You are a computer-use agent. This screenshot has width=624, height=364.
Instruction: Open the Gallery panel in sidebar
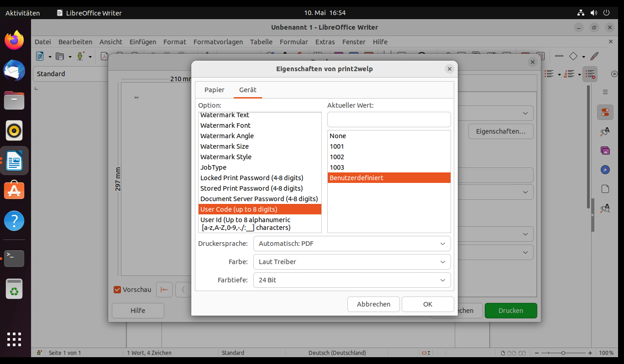[604, 151]
